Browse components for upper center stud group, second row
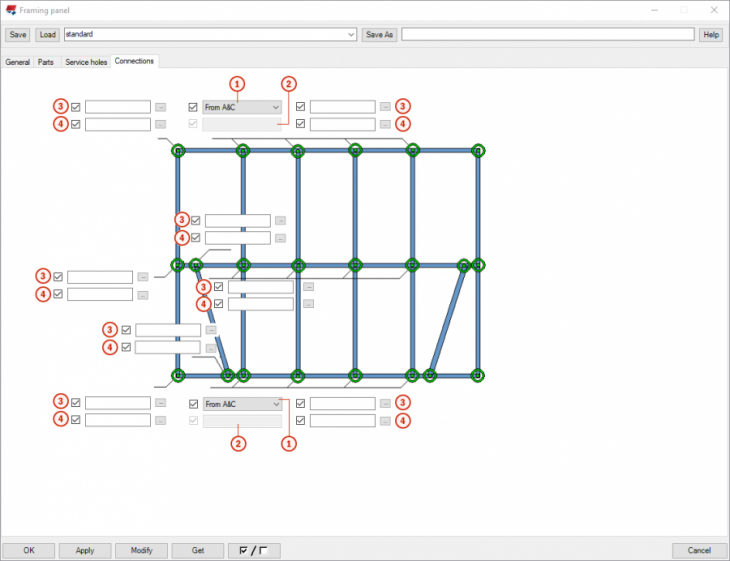 [x=280, y=238]
